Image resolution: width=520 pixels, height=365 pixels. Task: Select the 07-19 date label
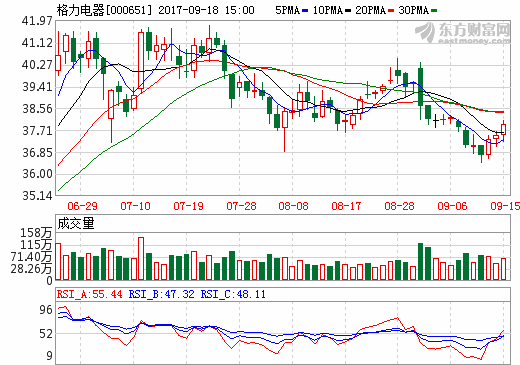pyautogui.click(x=188, y=206)
